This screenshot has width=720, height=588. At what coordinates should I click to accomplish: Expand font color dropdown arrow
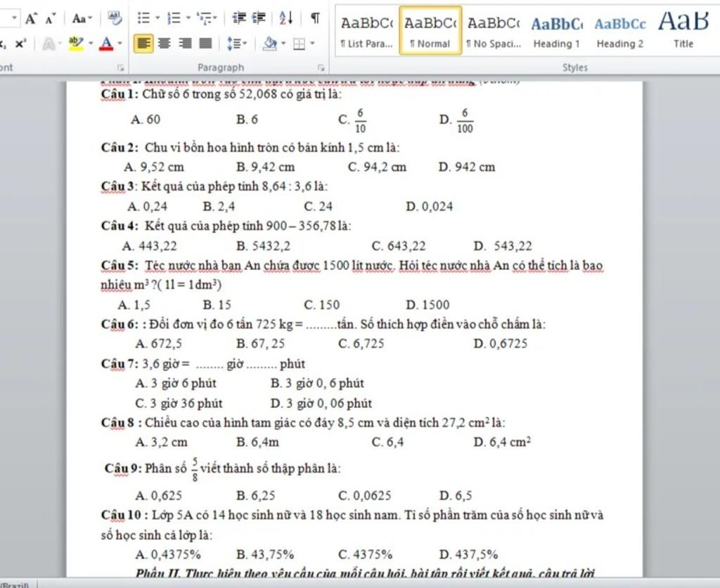[120, 44]
